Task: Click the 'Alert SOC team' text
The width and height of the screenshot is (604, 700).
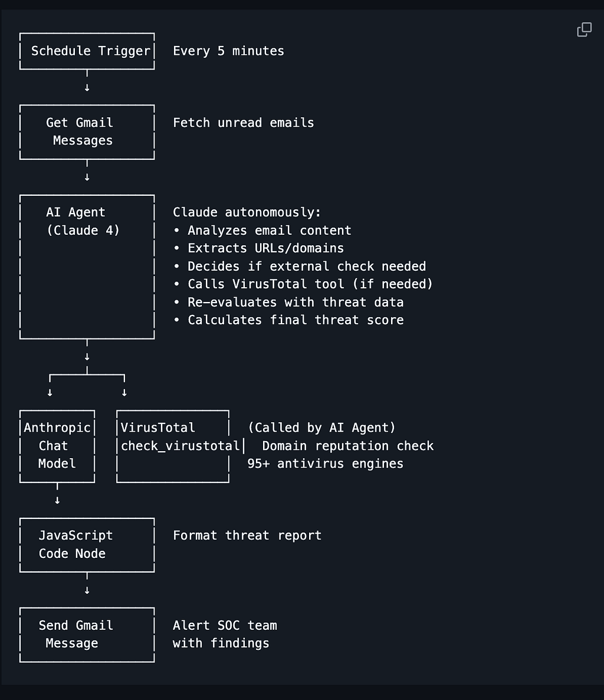Action: tap(225, 626)
